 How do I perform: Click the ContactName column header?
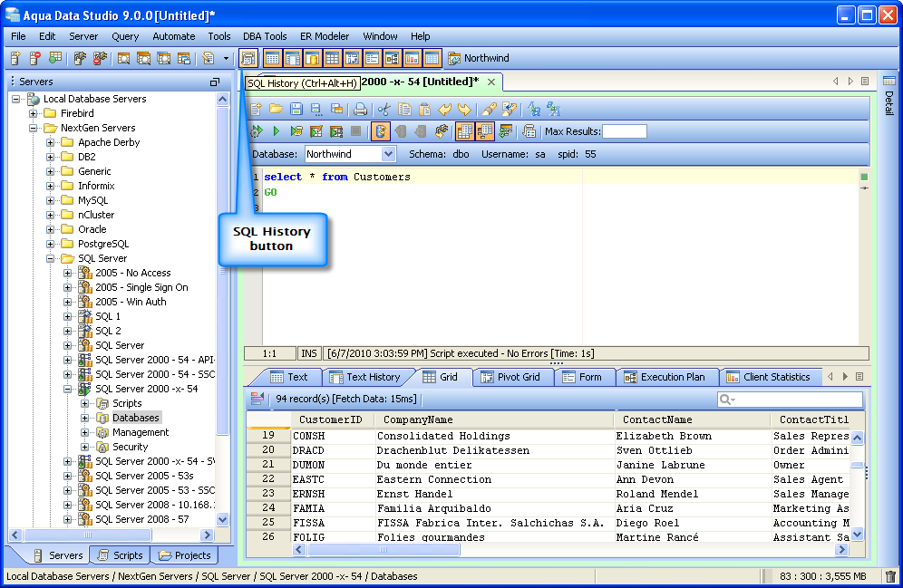pos(692,419)
